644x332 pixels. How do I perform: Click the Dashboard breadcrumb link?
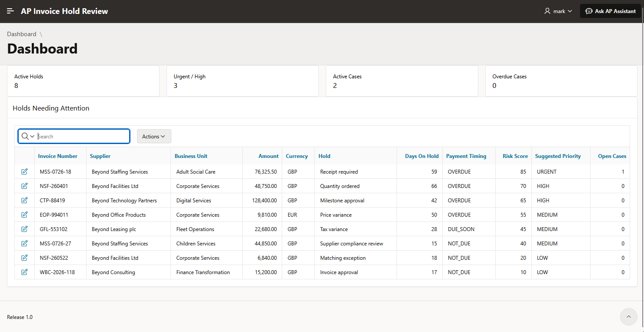point(22,34)
